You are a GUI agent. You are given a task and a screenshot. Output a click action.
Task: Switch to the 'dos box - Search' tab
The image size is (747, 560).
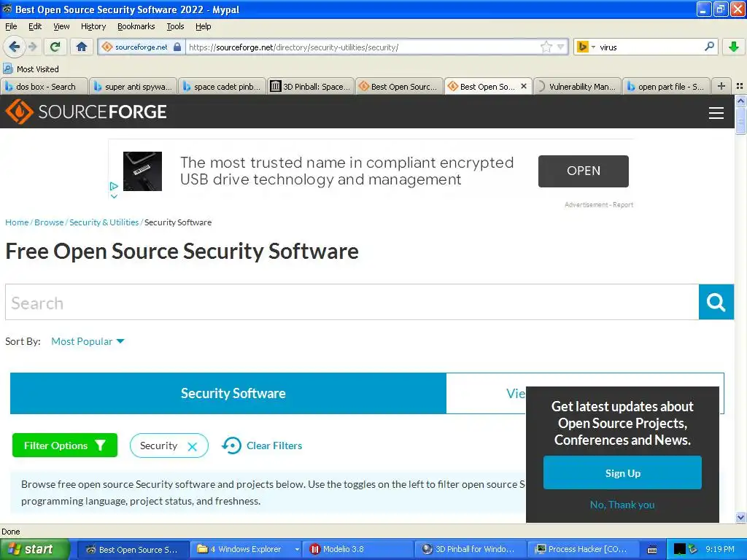click(x=44, y=86)
